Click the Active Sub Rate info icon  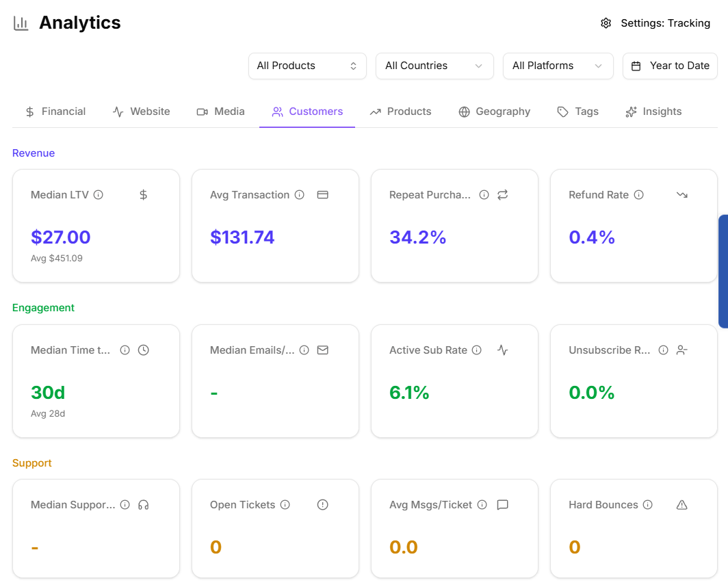(x=477, y=350)
